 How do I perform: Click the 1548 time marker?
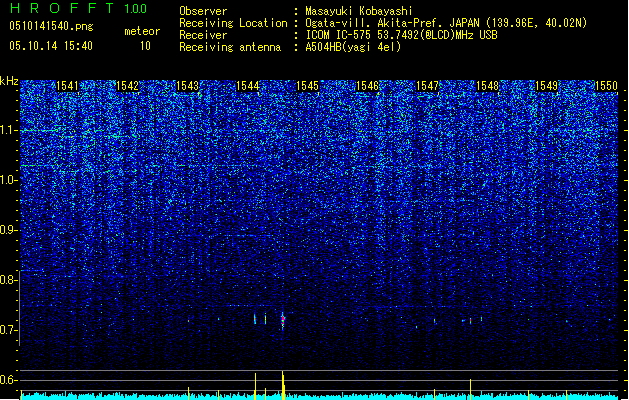[x=487, y=86]
